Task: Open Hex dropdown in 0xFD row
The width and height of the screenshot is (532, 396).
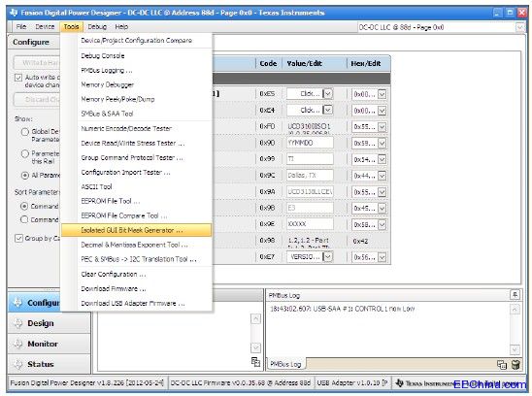Action: click(x=382, y=127)
